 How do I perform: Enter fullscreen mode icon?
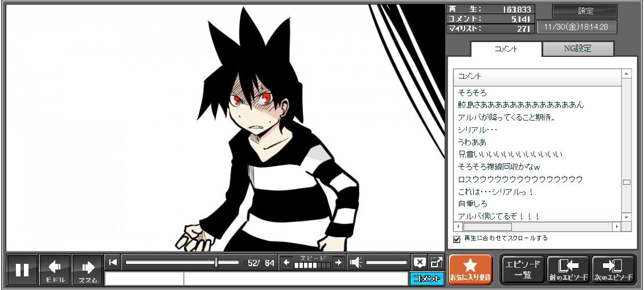click(x=436, y=262)
